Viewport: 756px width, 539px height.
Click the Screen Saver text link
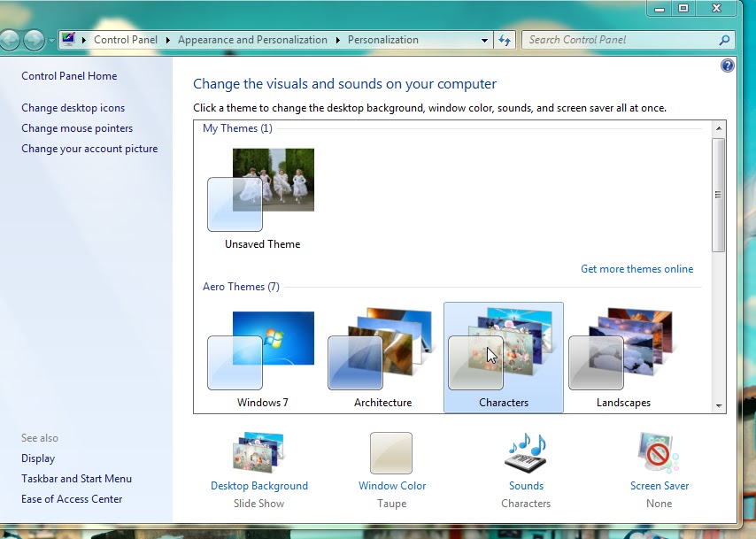(660, 486)
